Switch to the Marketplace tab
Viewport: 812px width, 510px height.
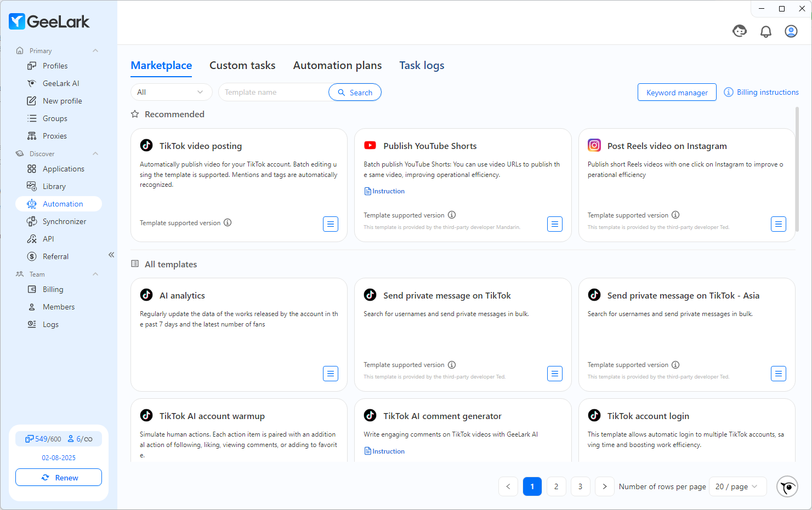click(x=161, y=65)
